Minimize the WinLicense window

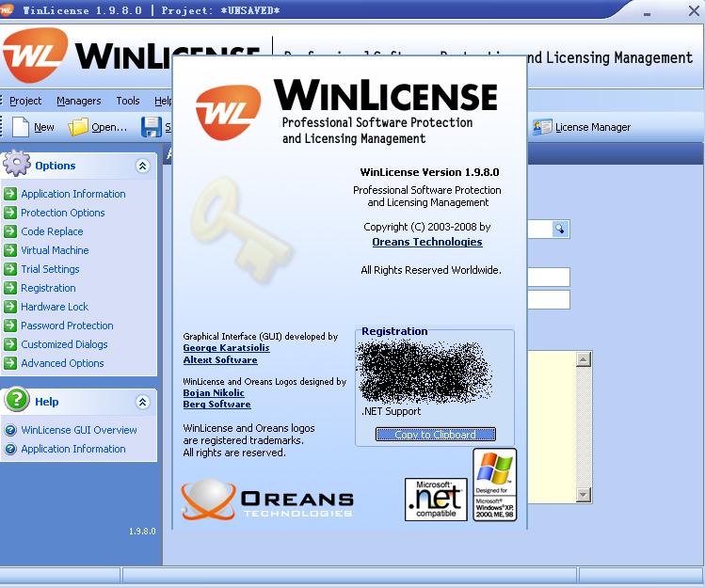pos(647,13)
